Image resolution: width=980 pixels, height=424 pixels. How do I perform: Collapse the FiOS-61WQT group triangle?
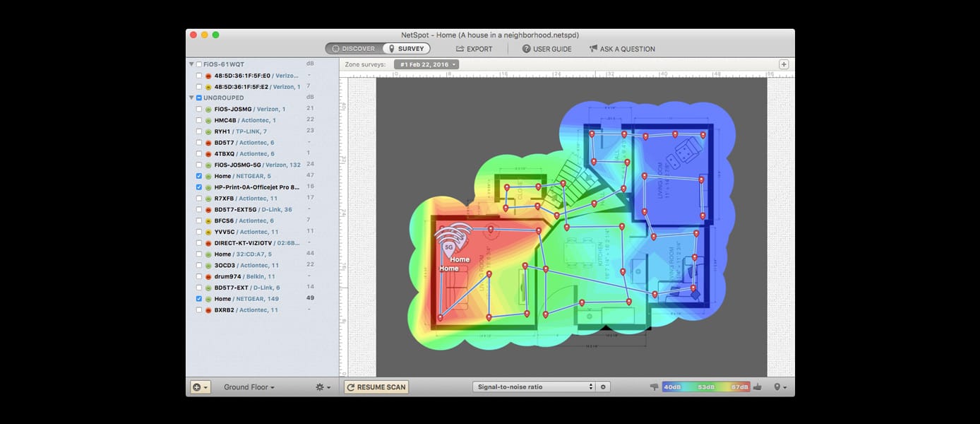click(191, 64)
